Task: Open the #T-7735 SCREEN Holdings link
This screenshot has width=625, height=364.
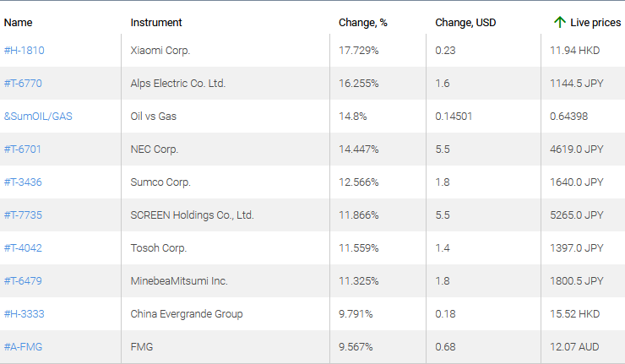Action: 23,215
